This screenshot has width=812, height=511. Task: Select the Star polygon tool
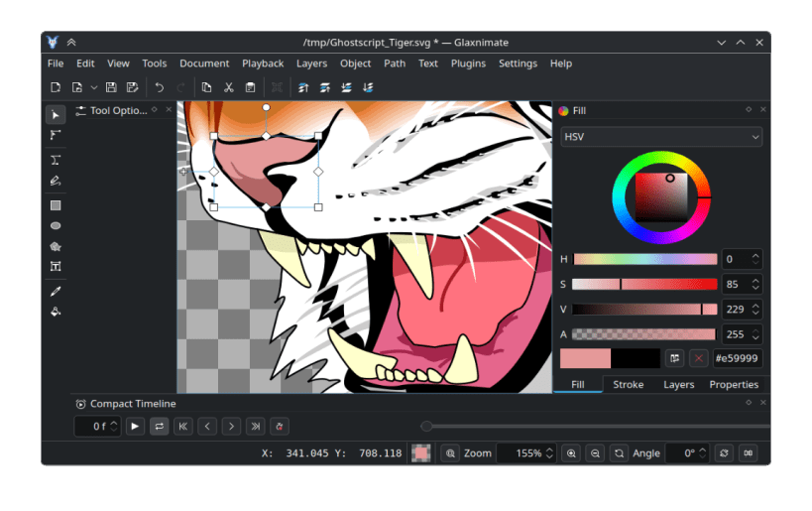(56, 247)
